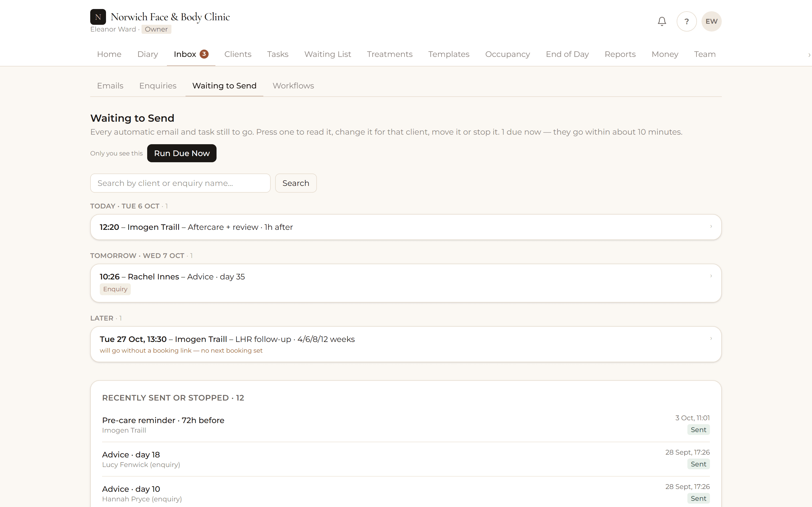Open the Emails sub-tab
This screenshot has height=507, width=812.
[x=110, y=86]
